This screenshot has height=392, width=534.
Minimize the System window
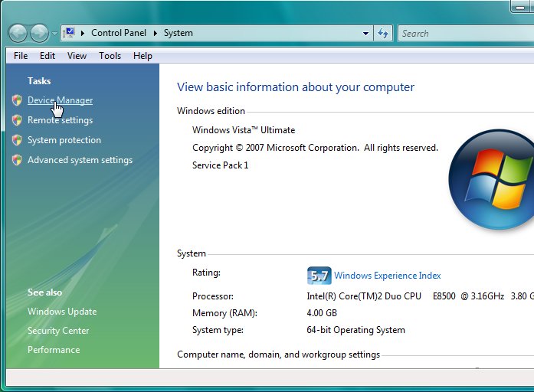point(521,7)
